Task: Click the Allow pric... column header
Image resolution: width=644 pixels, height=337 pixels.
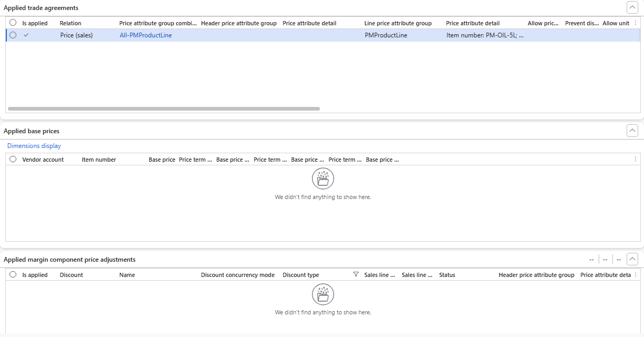Action: pyautogui.click(x=543, y=23)
